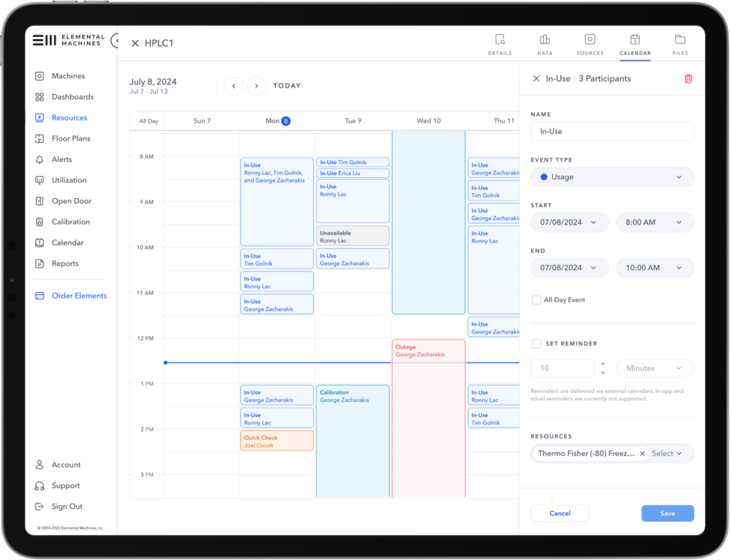
Task: Click the reminder number field
Action: tap(562, 368)
